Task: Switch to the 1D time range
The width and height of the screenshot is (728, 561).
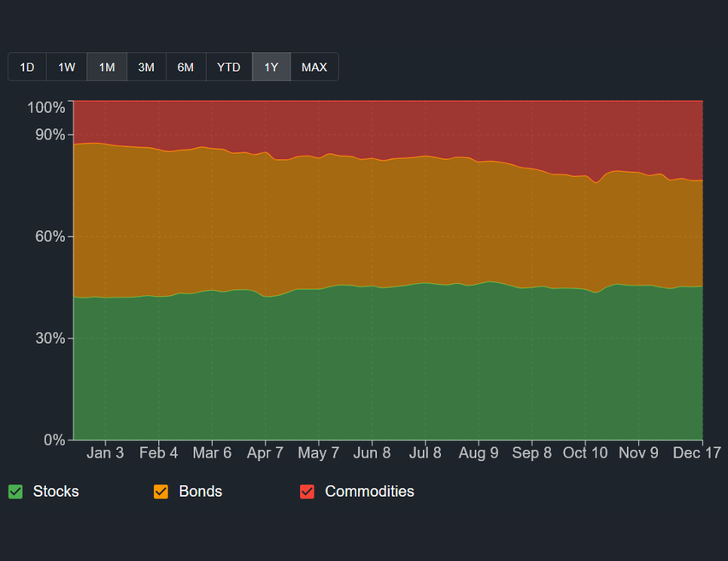Action: click(x=26, y=67)
